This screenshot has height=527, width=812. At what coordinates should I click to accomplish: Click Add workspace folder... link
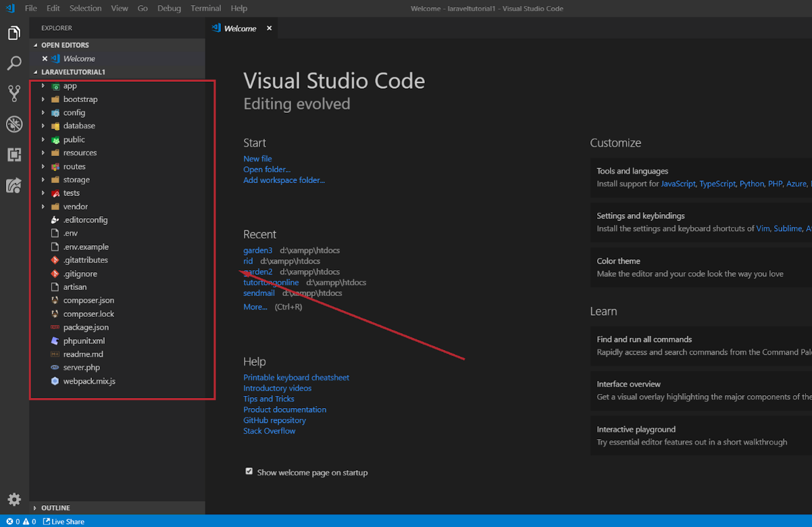tap(284, 180)
